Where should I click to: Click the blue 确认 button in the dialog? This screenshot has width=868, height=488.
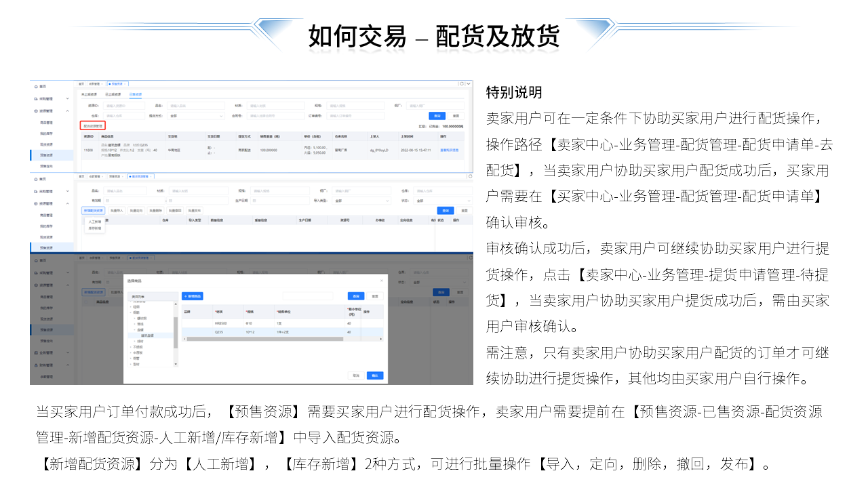pyautogui.click(x=375, y=375)
